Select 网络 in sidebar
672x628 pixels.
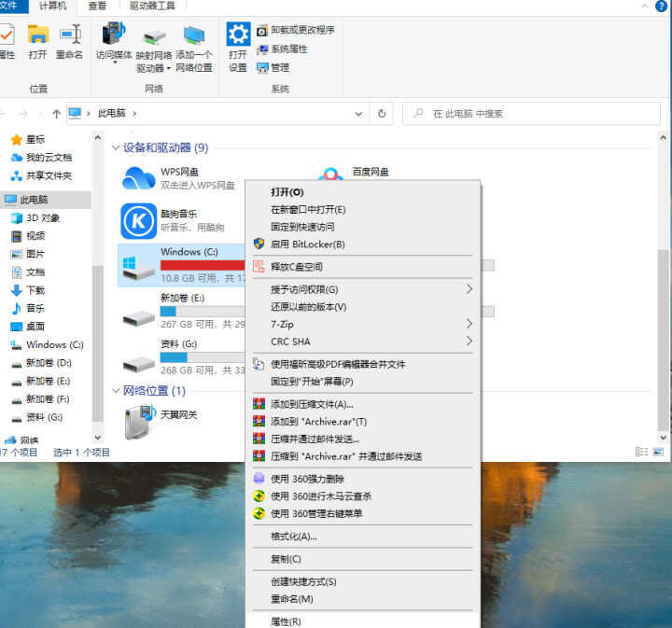21,440
